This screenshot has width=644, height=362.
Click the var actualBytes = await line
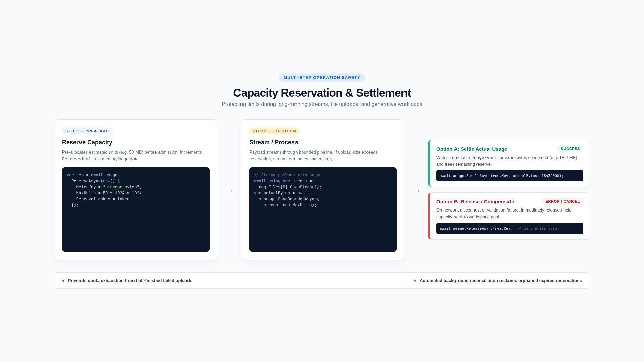pos(282,193)
